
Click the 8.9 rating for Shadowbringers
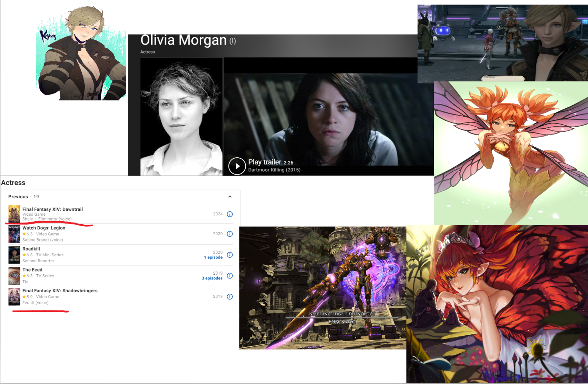pos(28,297)
